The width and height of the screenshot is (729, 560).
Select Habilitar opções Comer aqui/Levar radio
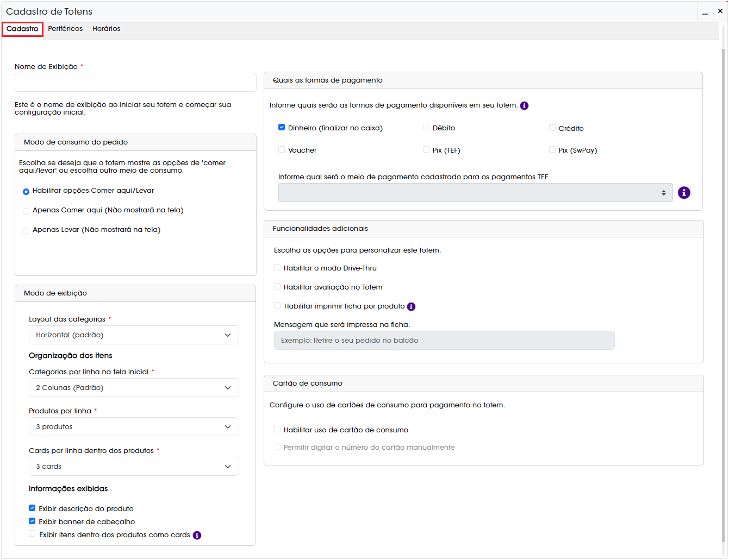(x=26, y=192)
